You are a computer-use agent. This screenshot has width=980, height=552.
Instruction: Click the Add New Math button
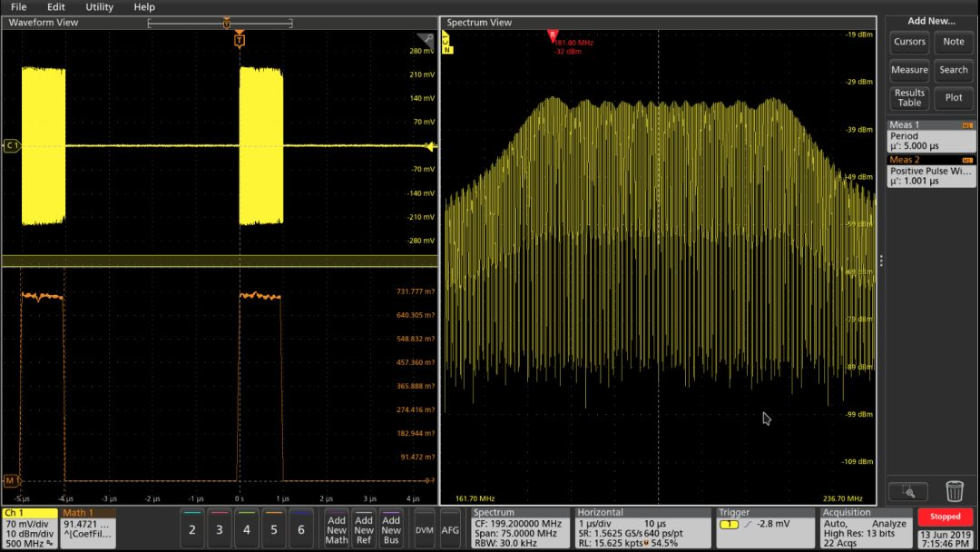[x=337, y=529]
